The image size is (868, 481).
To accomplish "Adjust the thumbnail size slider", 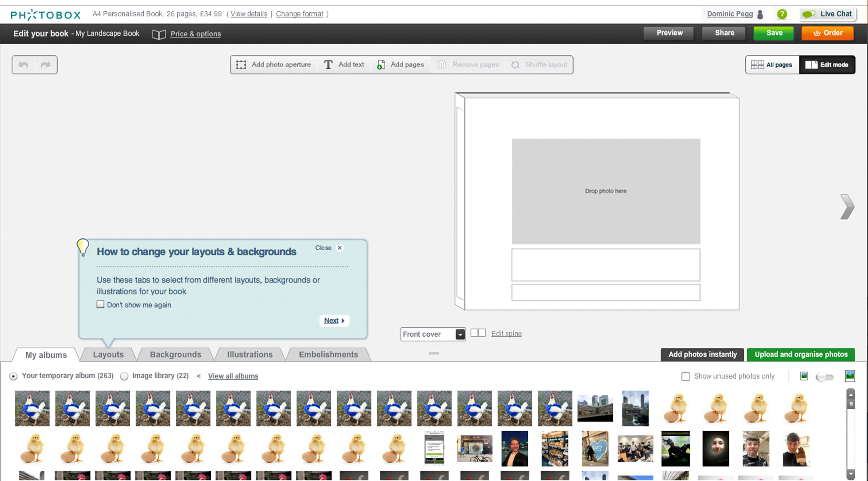I will pyautogui.click(x=825, y=377).
